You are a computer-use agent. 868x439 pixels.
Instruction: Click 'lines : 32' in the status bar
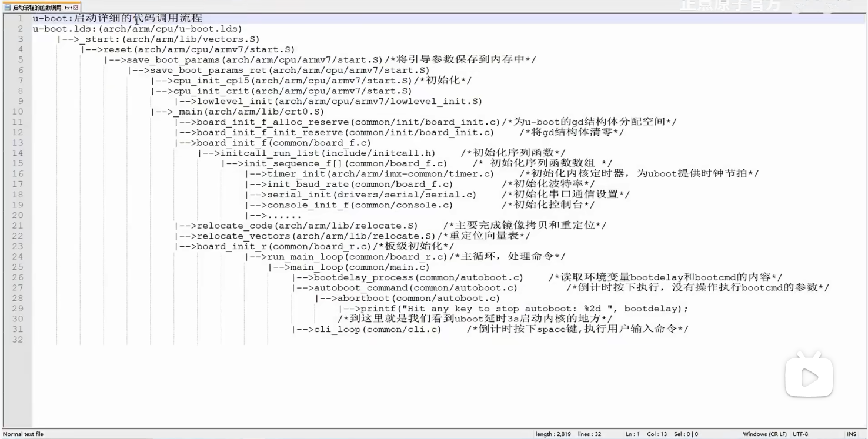click(x=589, y=434)
